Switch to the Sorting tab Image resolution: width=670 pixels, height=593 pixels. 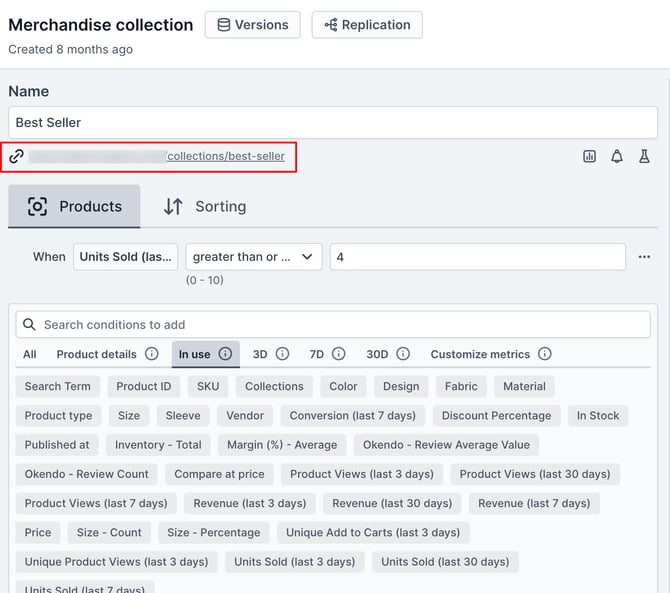point(205,207)
